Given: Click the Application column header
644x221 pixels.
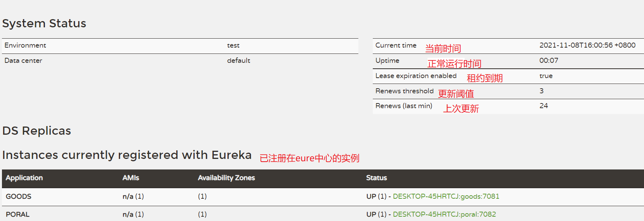Looking at the screenshot, I should [24, 178].
